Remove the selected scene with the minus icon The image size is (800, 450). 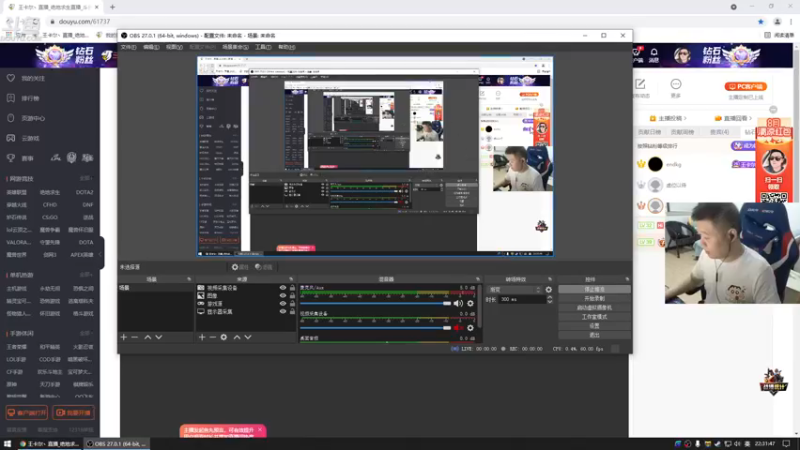(135, 337)
